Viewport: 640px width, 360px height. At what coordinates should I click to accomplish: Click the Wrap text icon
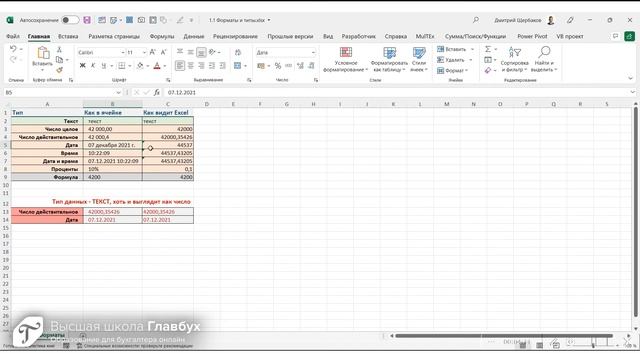(238, 52)
